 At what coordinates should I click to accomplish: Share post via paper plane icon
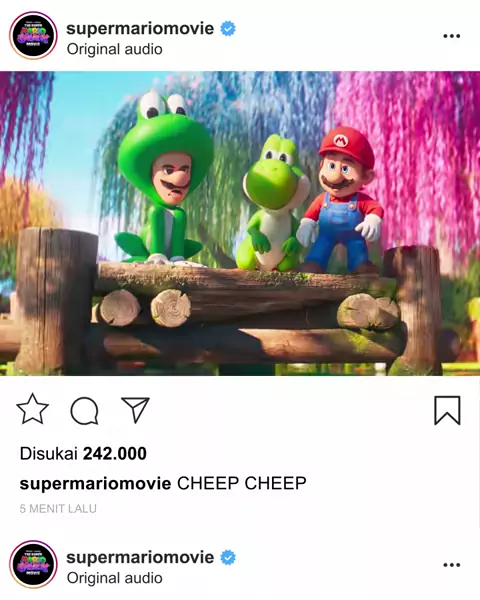135,409
